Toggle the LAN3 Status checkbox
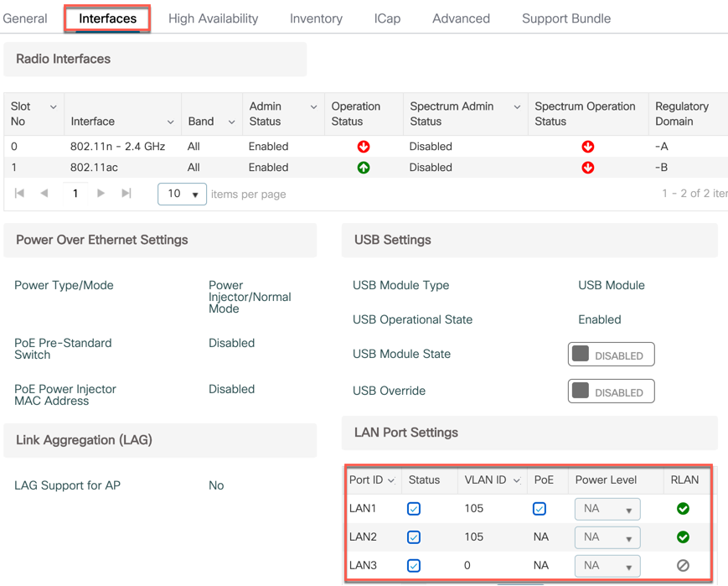Screen dimensions: 728x586 (414, 566)
